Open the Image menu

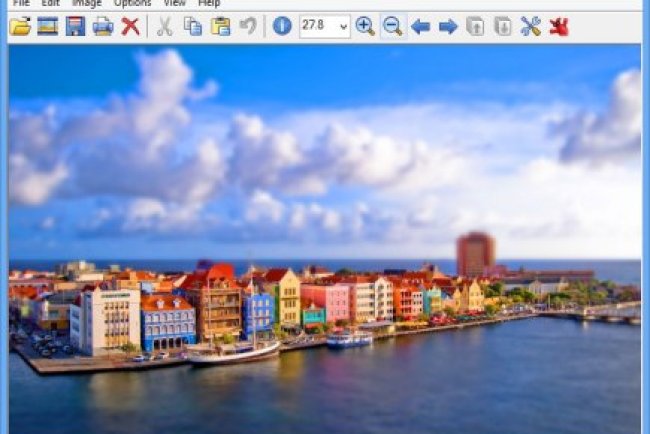(87, 3)
